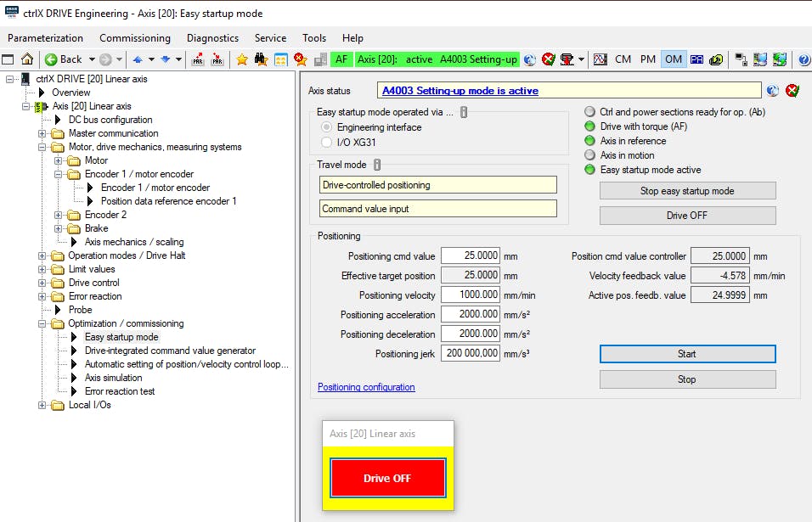Click the yellow star favorites icon
The image size is (812, 522).
point(242,59)
